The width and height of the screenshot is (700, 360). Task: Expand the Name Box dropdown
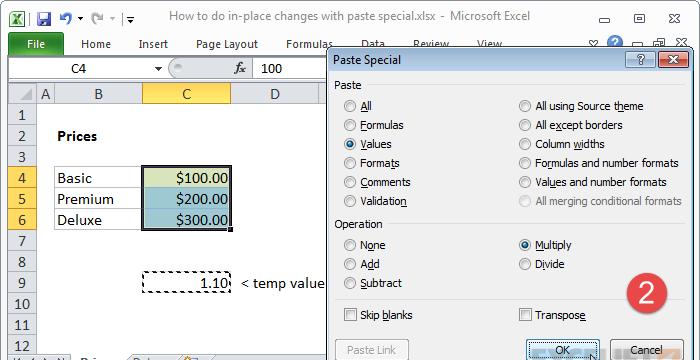click(158, 69)
